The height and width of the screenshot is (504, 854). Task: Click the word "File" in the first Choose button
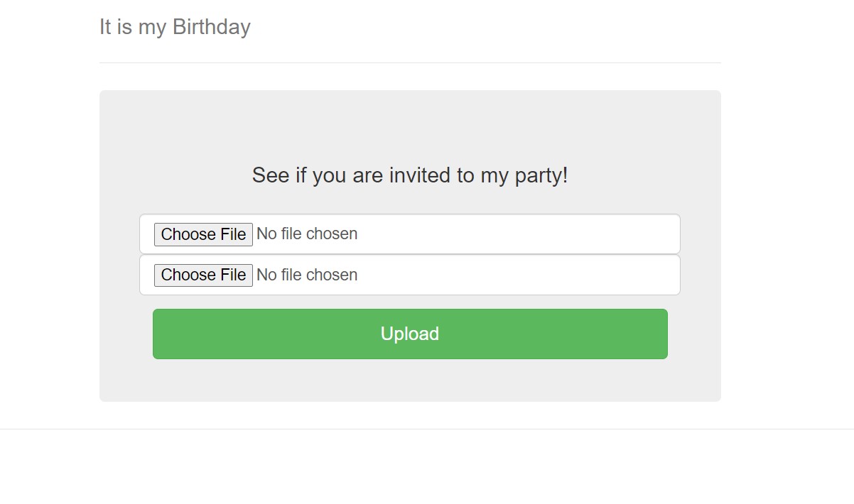pyautogui.click(x=234, y=234)
